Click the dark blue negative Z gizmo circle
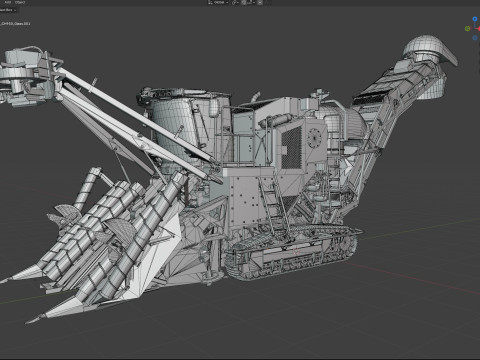480x360 pixels. tap(475, 38)
